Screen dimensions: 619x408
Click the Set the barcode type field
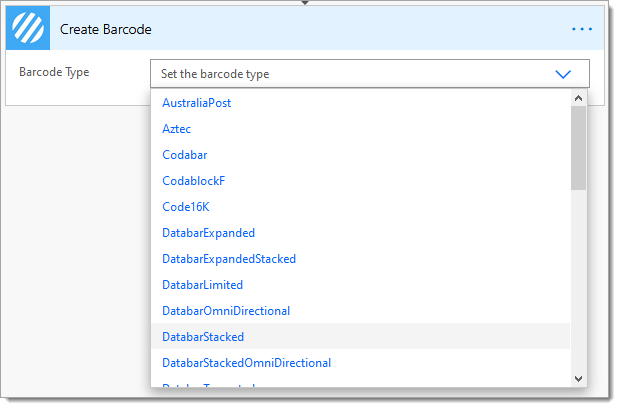click(370, 74)
